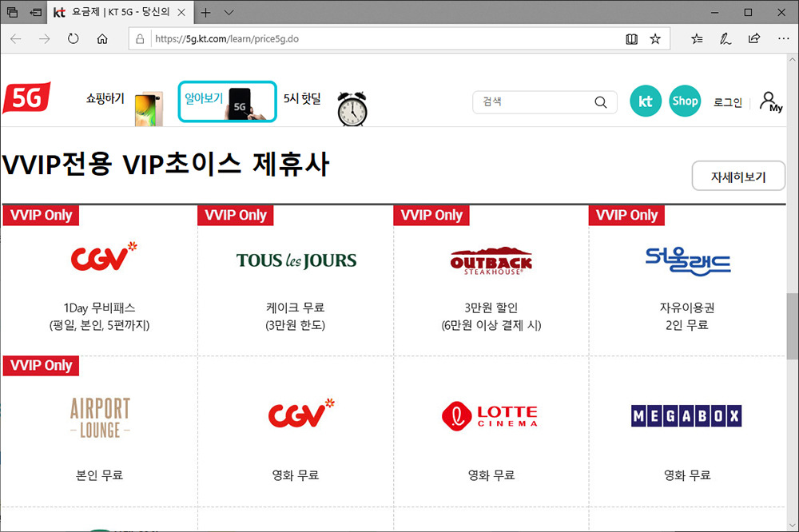Click the browser forward arrow

pos(45,38)
